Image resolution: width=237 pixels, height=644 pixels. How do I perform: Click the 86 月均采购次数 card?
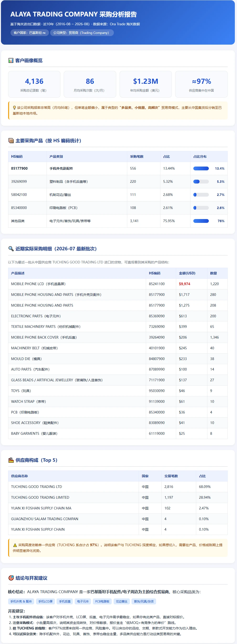[90, 84]
